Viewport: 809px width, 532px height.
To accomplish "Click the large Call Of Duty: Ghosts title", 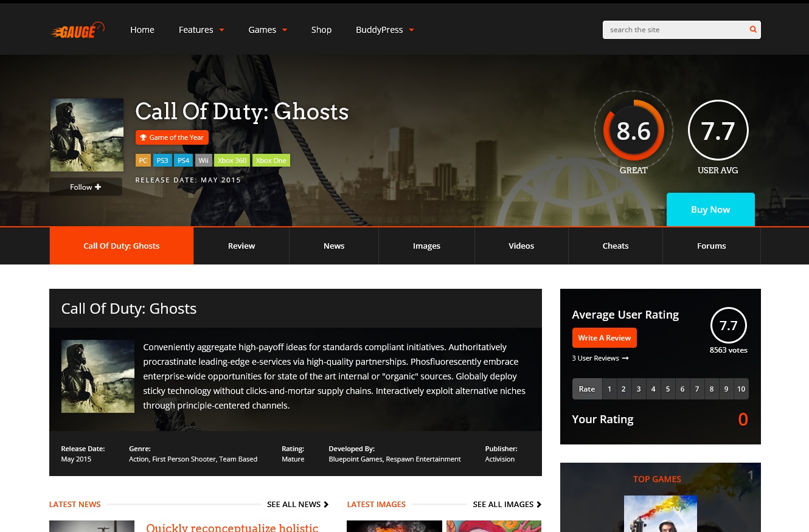I will pyautogui.click(x=242, y=111).
